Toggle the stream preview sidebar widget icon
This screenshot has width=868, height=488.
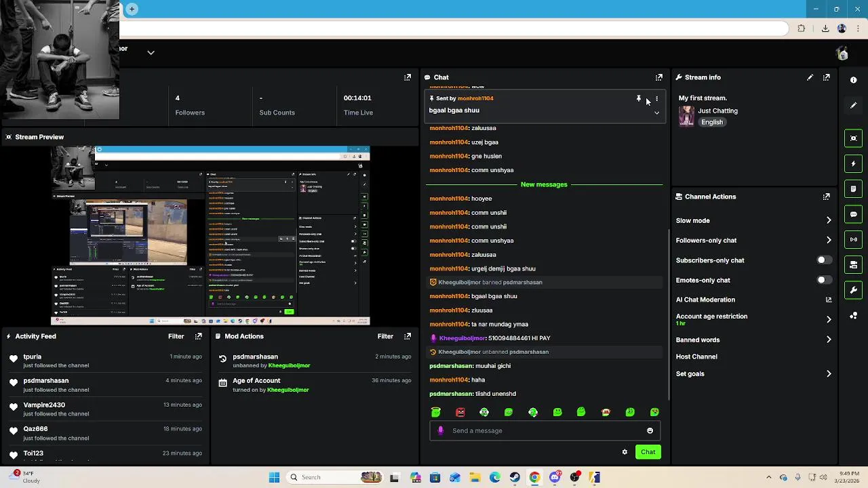pos(853,138)
